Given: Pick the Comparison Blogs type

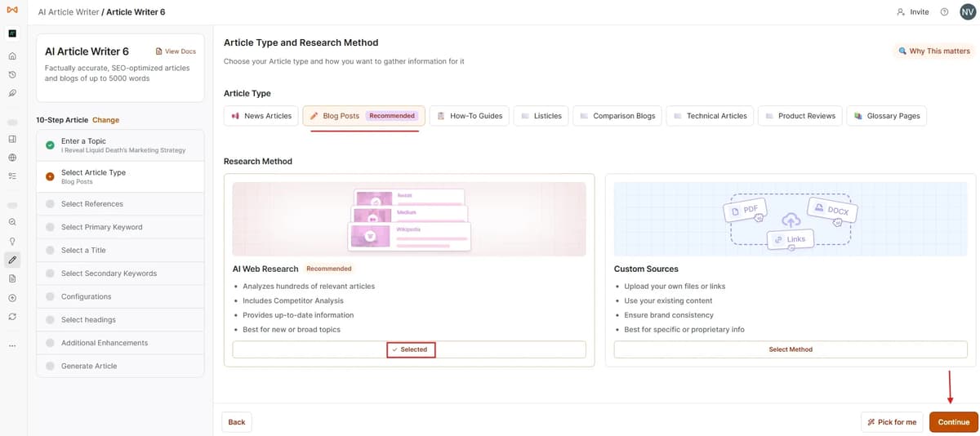Looking at the screenshot, I should click(617, 116).
